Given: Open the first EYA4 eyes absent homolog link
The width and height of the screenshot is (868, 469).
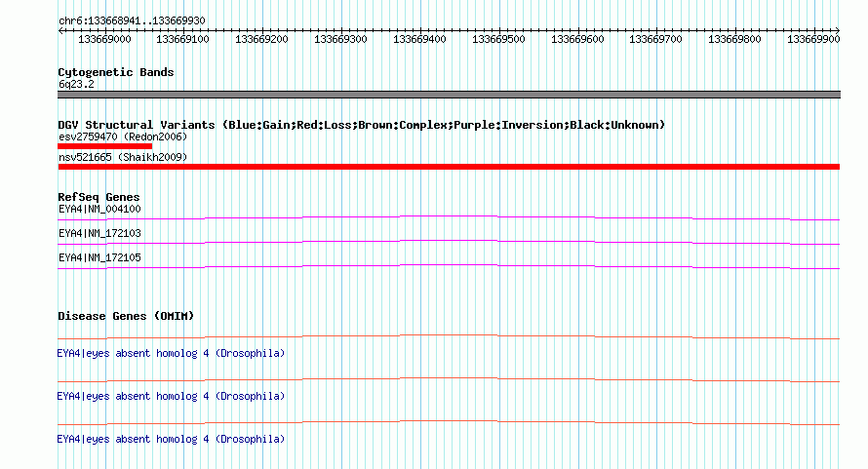Looking at the screenshot, I should [171, 353].
